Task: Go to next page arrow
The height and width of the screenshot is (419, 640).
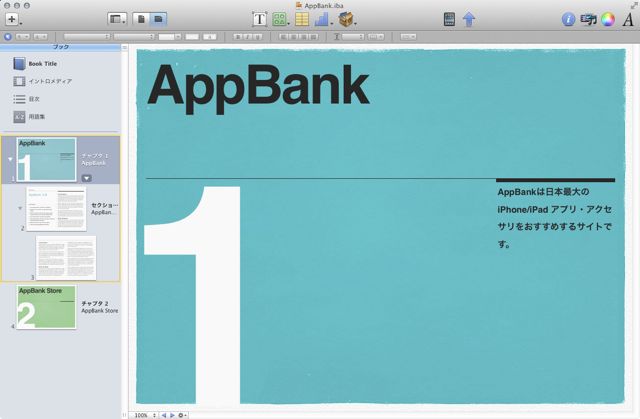Action: [172, 415]
